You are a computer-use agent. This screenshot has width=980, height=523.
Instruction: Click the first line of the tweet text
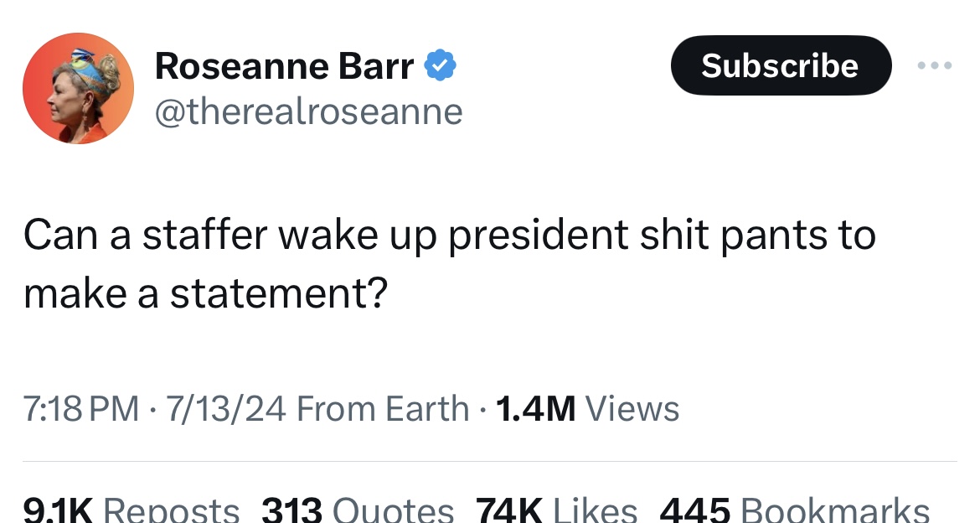coord(449,236)
